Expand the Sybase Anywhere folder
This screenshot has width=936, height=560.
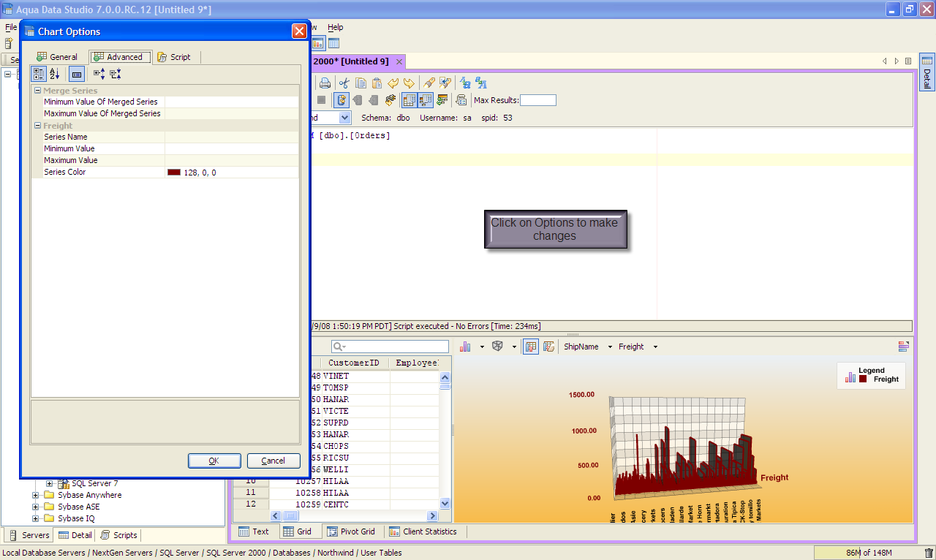36,495
